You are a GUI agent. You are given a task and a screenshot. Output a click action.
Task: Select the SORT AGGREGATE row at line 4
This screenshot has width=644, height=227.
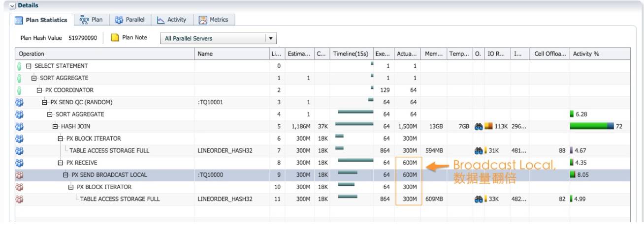pyautogui.click(x=322, y=114)
